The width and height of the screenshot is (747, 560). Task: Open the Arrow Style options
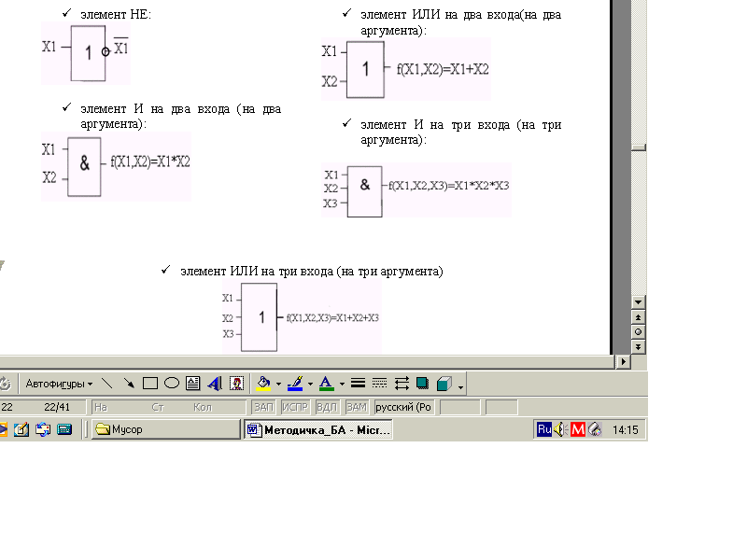pos(402,384)
